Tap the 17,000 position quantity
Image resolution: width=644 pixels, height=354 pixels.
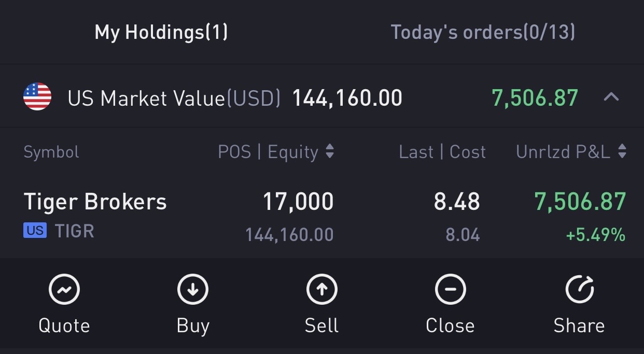click(298, 202)
